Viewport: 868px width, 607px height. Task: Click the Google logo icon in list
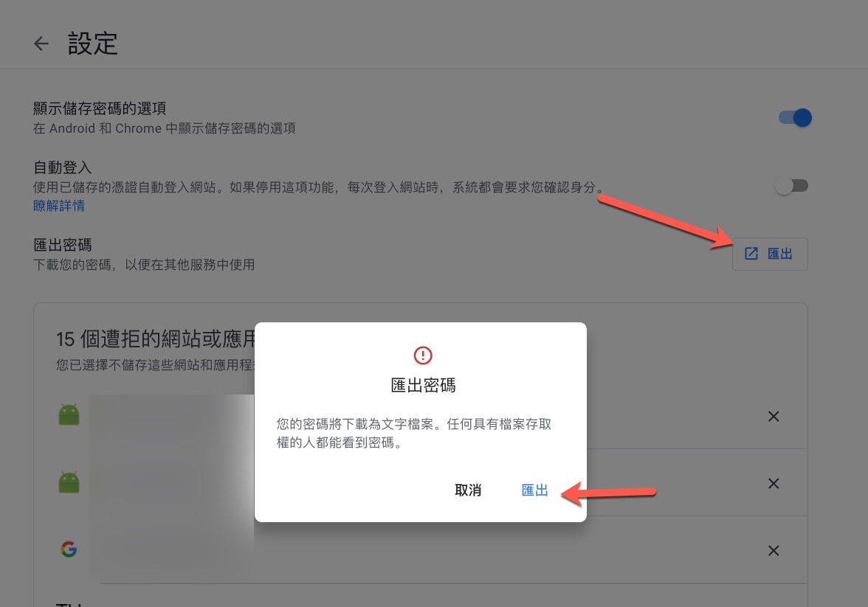pyautogui.click(x=69, y=549)
